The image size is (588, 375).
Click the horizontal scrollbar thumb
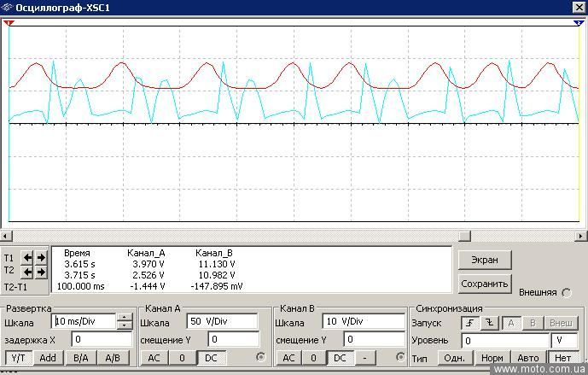[x=464, y=236]
